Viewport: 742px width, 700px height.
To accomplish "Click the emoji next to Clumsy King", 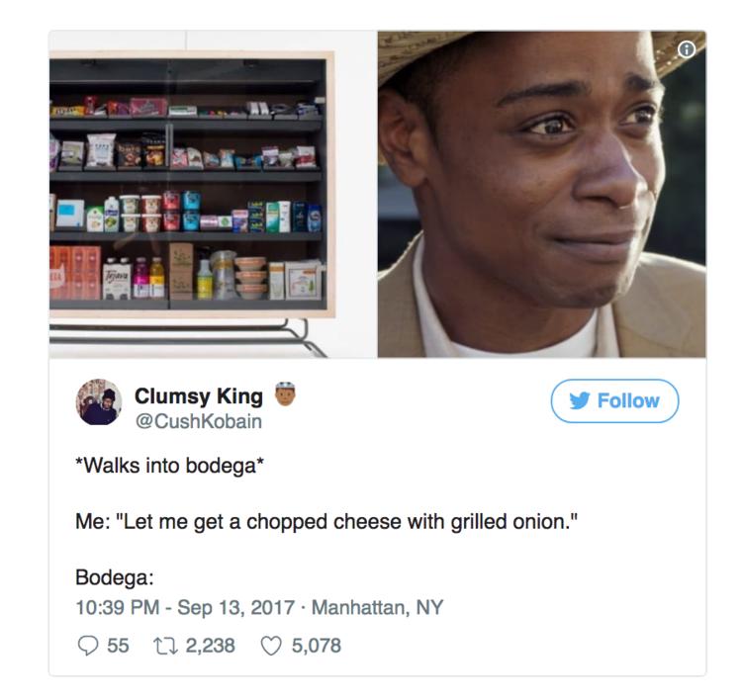I will [285, 394].
